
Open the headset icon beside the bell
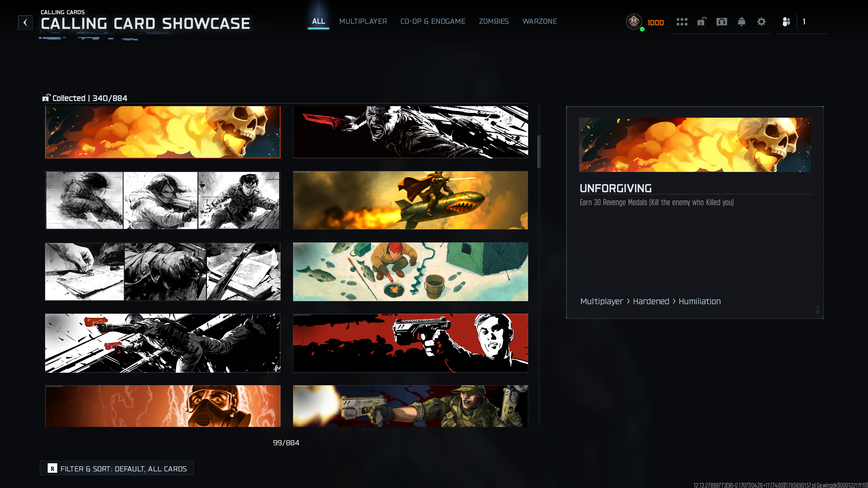point(721,22)
